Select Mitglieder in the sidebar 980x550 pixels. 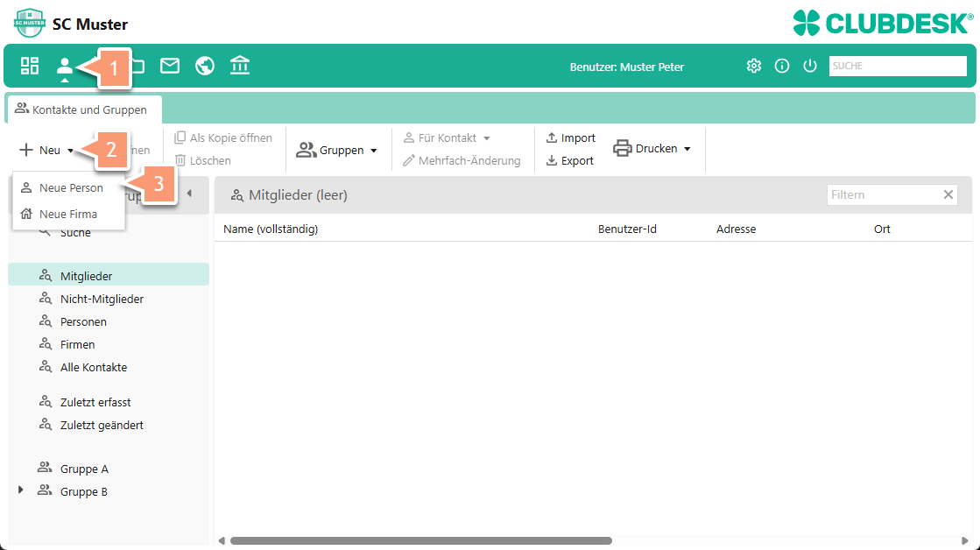coord(108,276)
